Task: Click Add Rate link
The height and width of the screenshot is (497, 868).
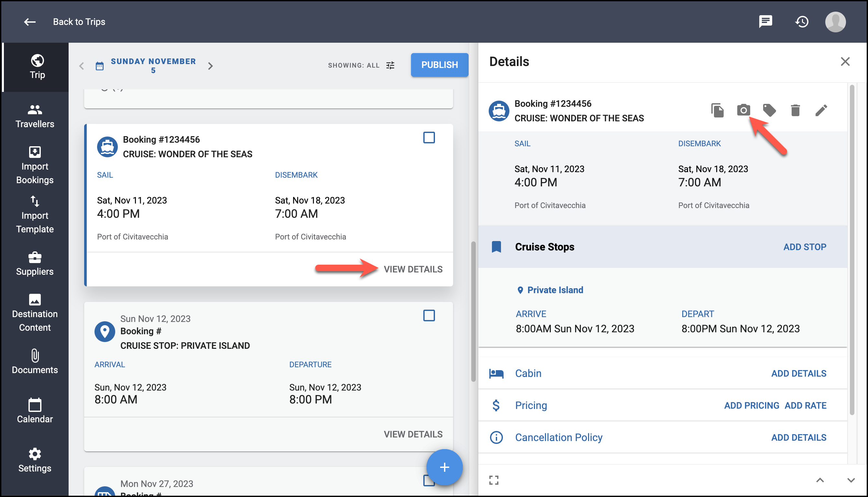Action: click(x=805, y=405)
